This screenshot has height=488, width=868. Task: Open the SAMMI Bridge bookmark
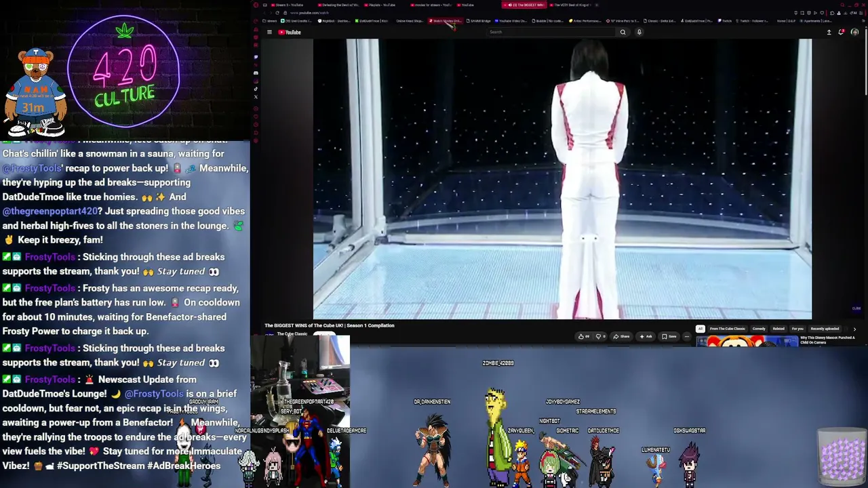478,21
